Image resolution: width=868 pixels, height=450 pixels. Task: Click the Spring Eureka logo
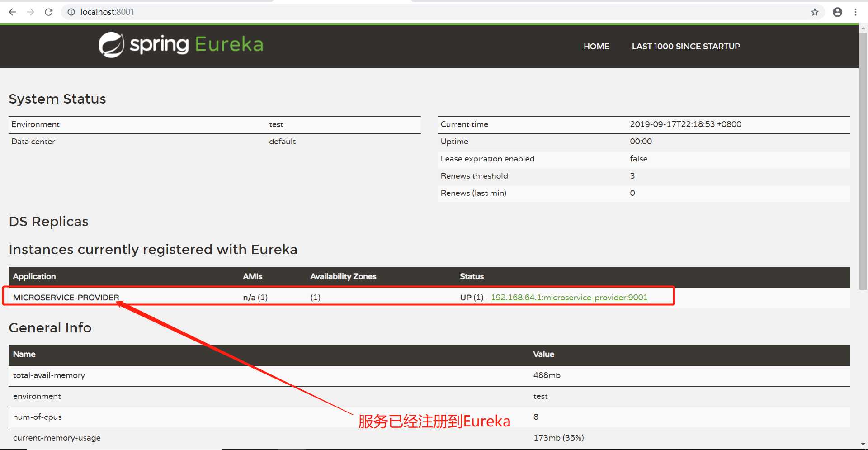[x=181, y=45]
